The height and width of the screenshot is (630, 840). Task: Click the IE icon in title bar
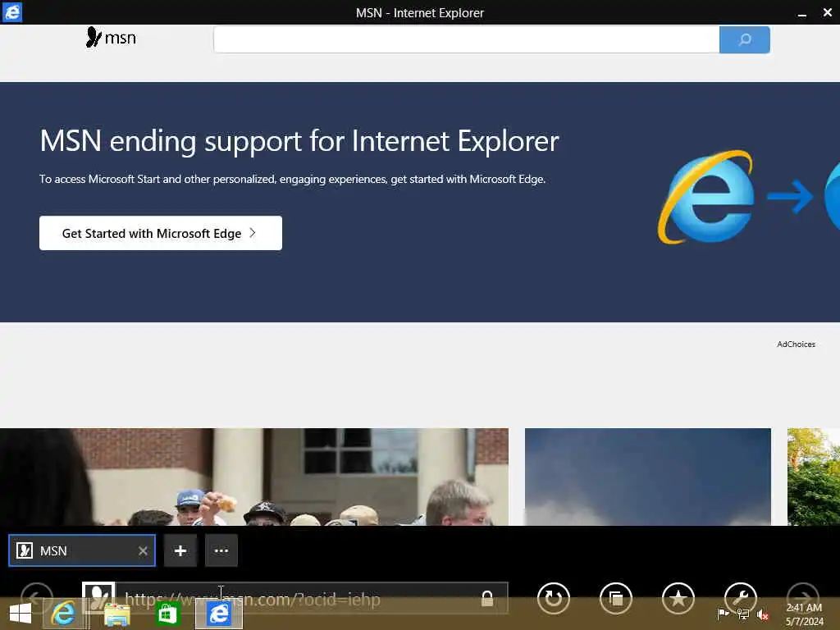(x=12, y=12)
